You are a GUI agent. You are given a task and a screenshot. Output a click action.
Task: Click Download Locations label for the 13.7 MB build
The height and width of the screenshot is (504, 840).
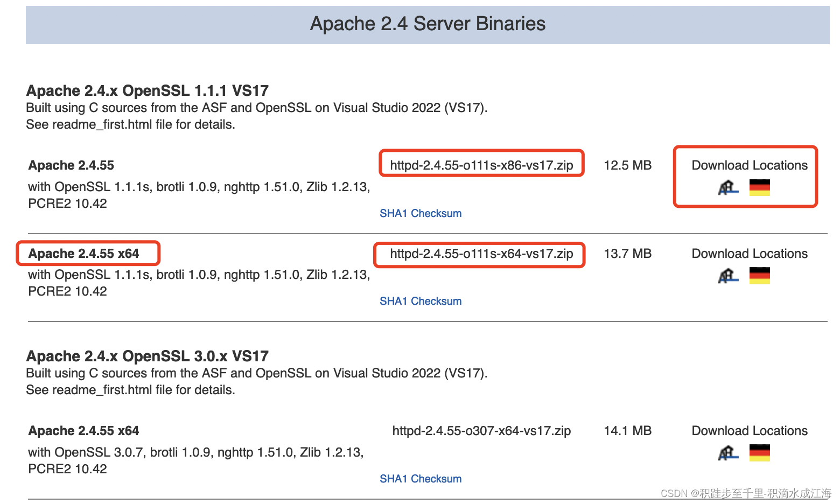[750, 254]
